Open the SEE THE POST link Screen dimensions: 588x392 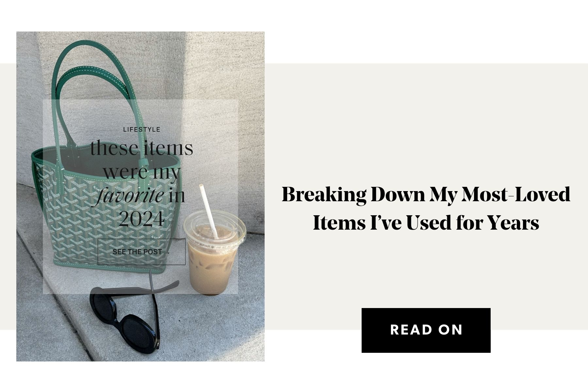tap(141, 252)
